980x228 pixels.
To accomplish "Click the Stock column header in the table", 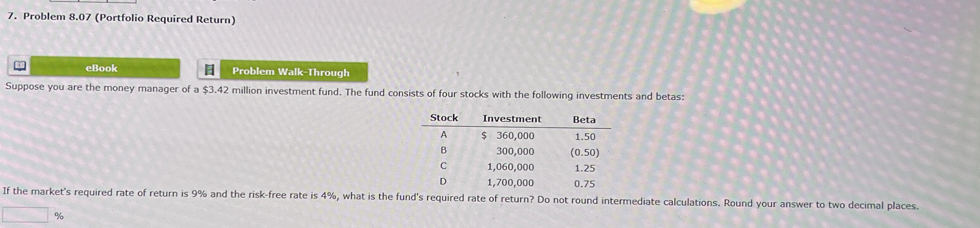I will tap(444, 118).
